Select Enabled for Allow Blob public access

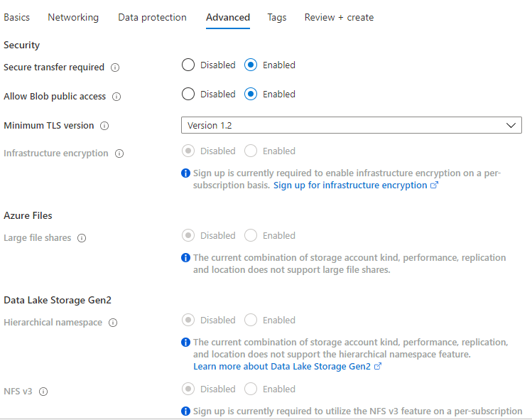point(251,94)
